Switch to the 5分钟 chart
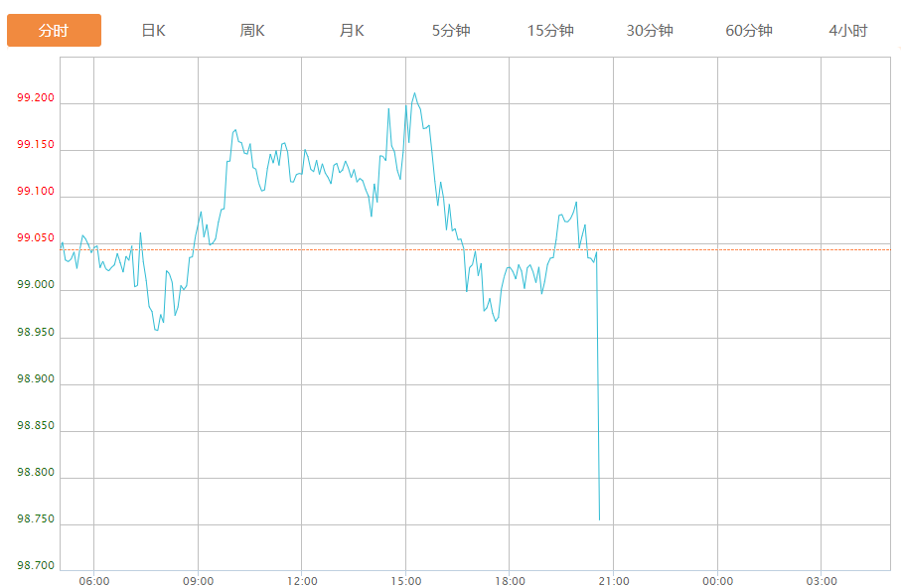The height and width of the screenshot is (588, 901). coord(451,31)
